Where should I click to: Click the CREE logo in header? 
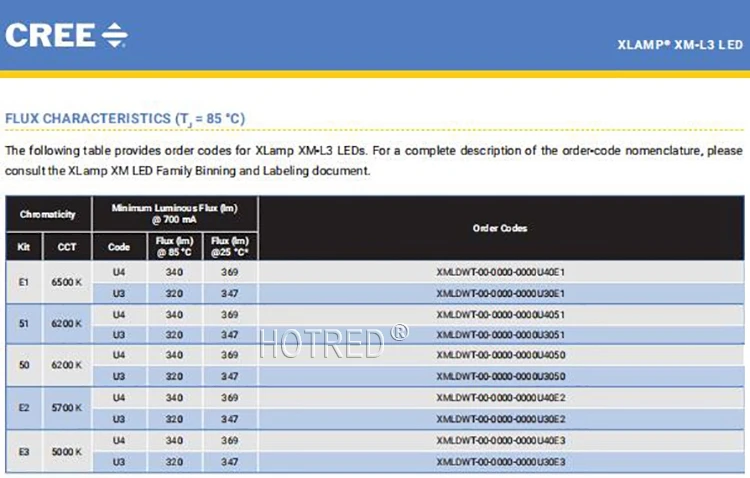(66, 35)
